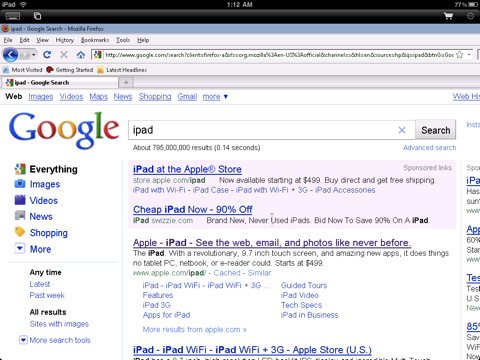This screenshot has width=480, height=360.
Task: Open the shopping cart icon
Action: click(x=448, y=16)
